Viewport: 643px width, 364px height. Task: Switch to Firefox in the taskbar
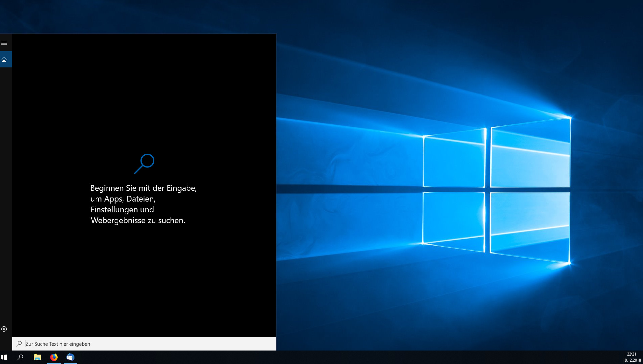(54, 357)
